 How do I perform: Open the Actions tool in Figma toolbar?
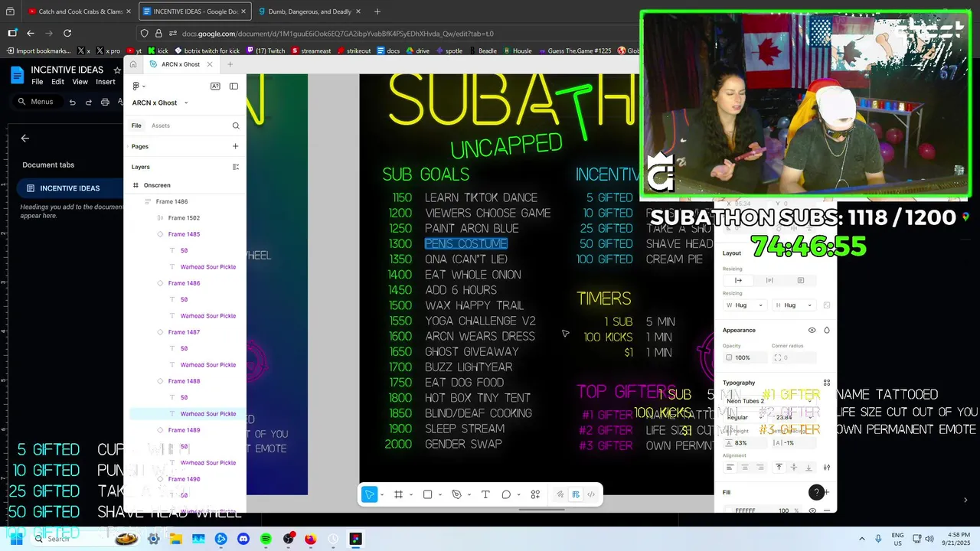pyautogui.click(x=535, y=494)
